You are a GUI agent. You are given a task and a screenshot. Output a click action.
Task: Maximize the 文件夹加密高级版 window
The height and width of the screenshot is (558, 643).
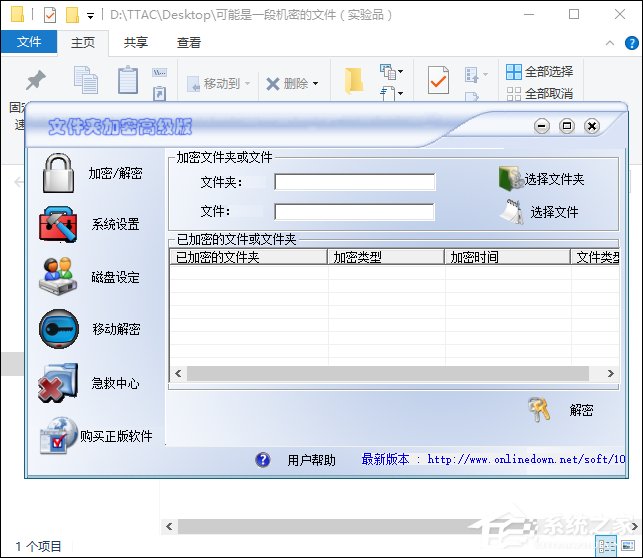(567, 126)
